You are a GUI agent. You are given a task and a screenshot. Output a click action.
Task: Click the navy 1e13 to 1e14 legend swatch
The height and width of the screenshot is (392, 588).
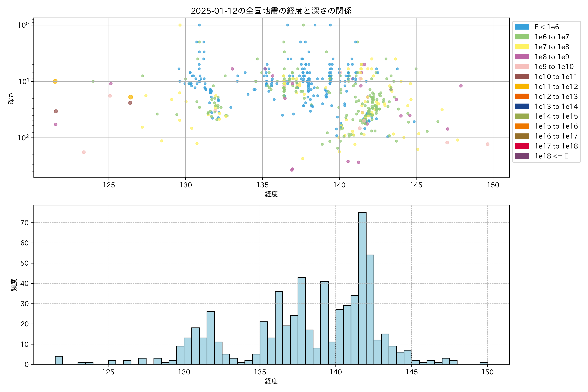[522, 106]
